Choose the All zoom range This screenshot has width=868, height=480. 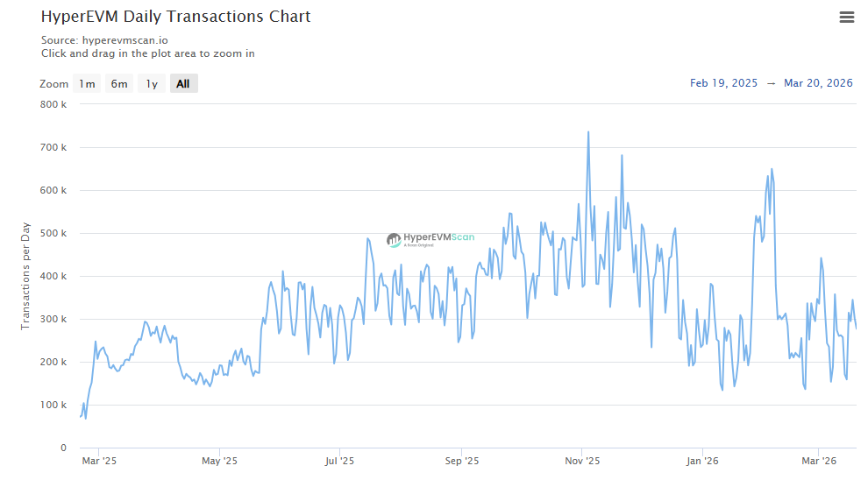coord(182,84)
